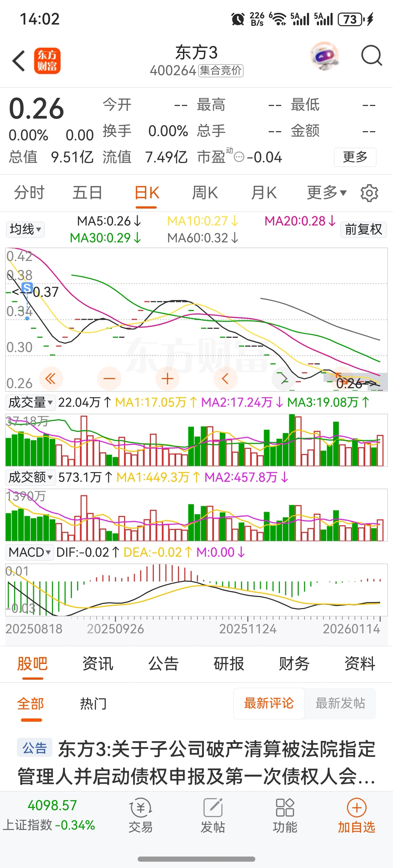Viewport: 393px width, 868px height.
Task: Open the 交易 trade icon
Action: (141, 815)
